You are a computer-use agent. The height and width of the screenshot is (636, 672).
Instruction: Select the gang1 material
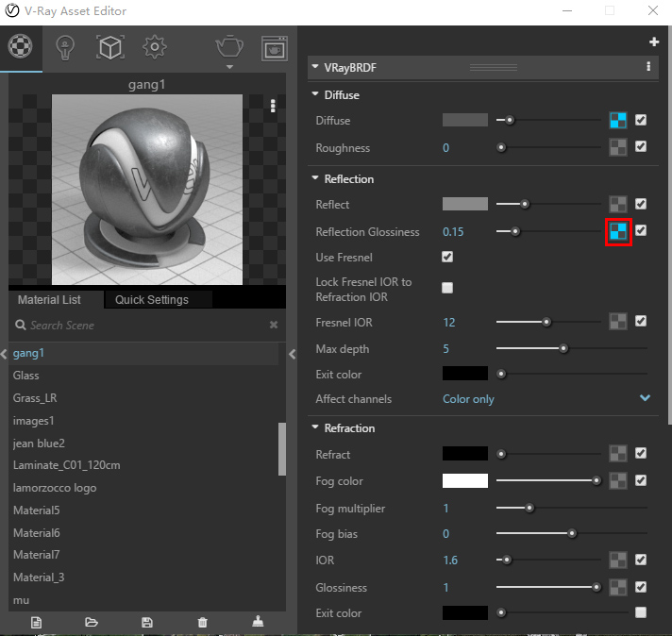[x=143, y=354]
